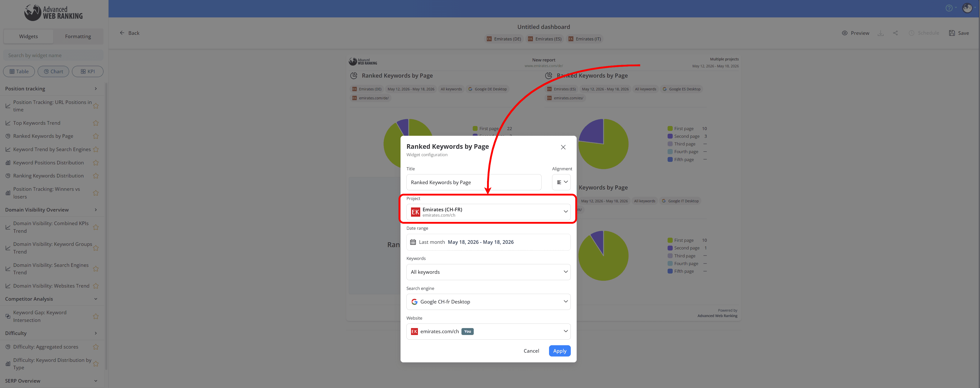Star Keyword Trend by Search Engines widget
980x388 pixels.
point(96,150)
